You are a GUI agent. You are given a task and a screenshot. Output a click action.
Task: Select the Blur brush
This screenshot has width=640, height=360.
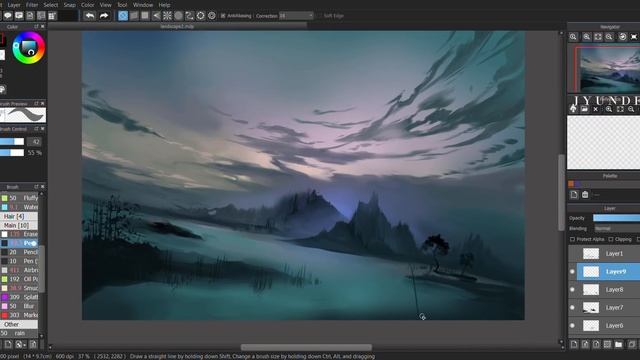(x=19, y=306)
